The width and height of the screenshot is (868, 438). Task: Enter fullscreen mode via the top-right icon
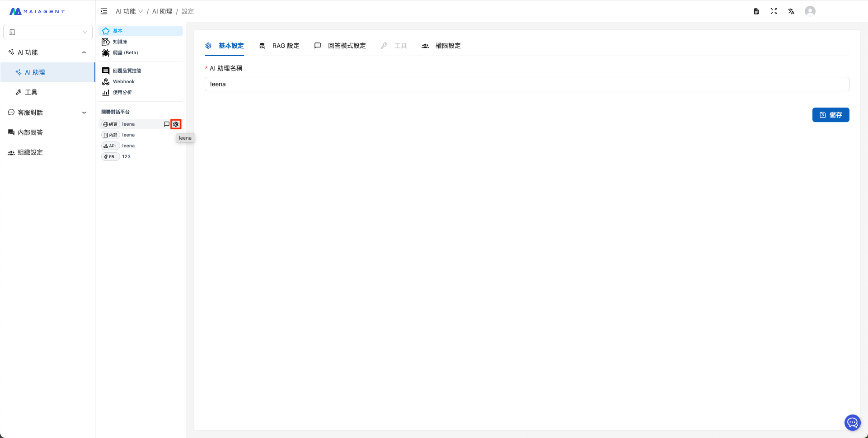tap(774, 11)
